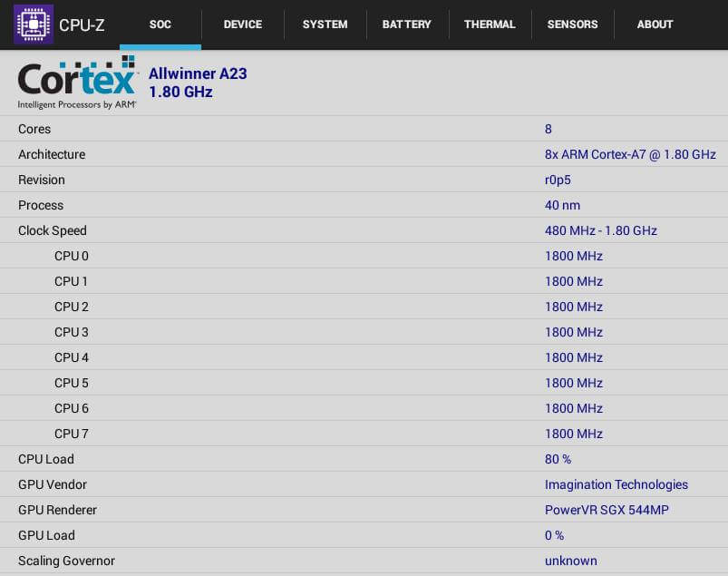Tap the Scaling Governor row
This screenshot has height=576, width=728.
[x=364, y=561]
